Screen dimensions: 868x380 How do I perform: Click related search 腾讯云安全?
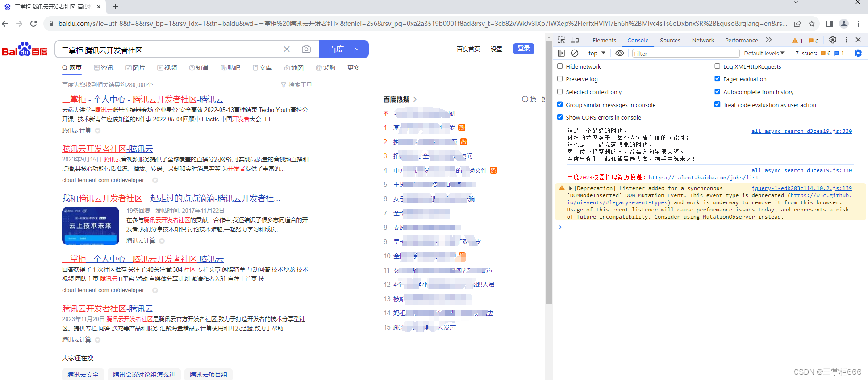pos(83,375)
